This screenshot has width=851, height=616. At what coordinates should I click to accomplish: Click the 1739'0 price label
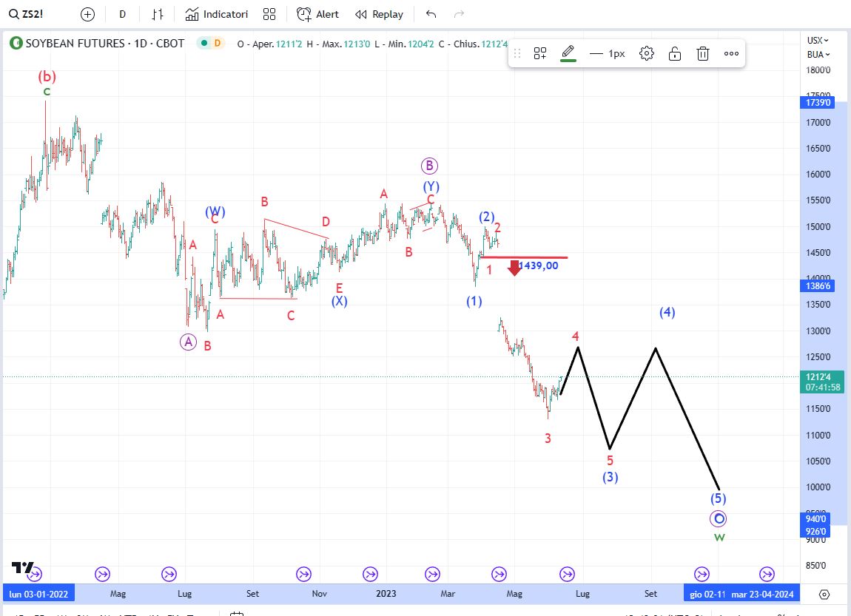pyautogui.click(x=818, y=103)
